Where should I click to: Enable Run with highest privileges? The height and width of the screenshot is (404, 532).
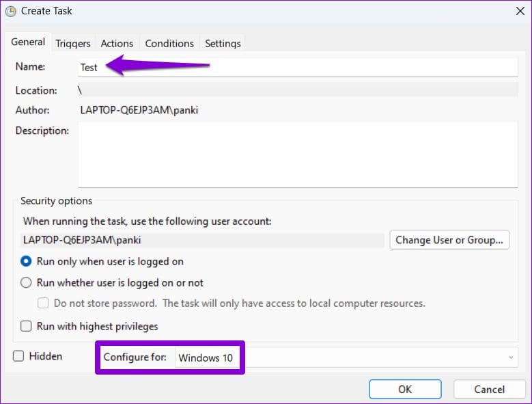27,326
